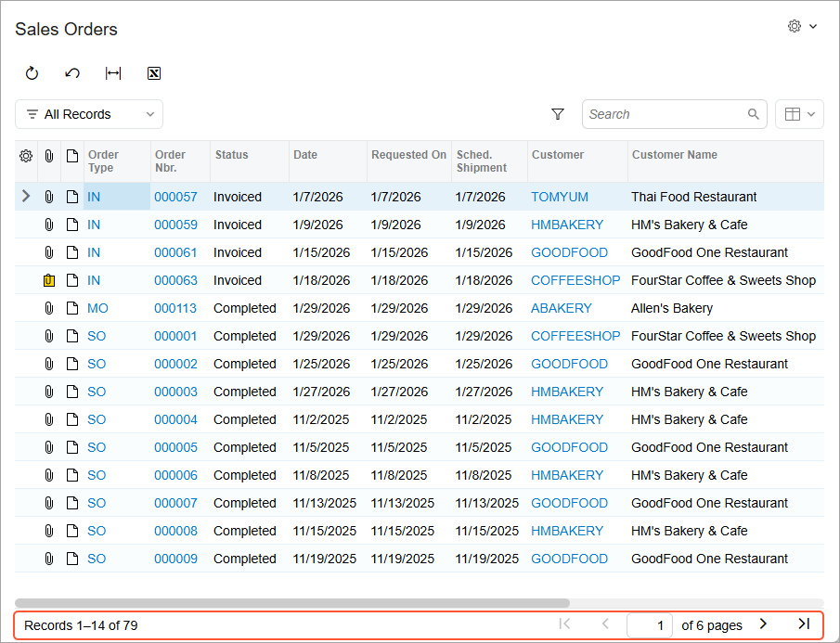The width and height of the screenshot is (840, 643).
Task: Jump to last page arrow
Action: (x=804, y=624)
